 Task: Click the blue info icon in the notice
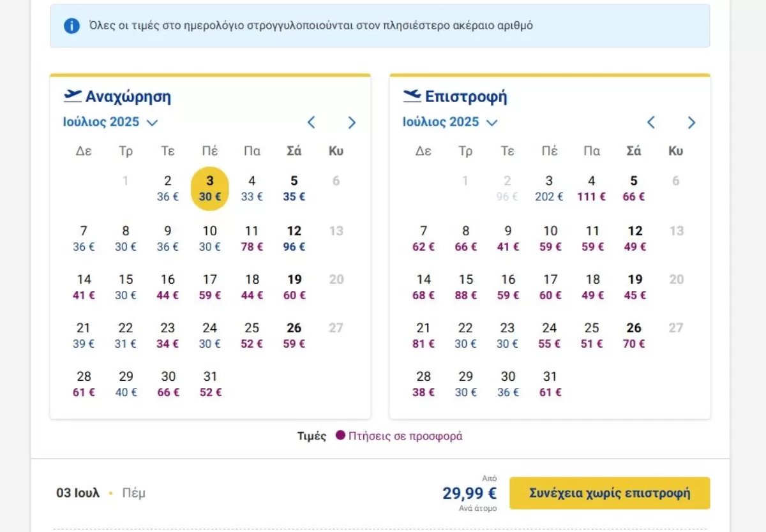[x=71, y=26]
